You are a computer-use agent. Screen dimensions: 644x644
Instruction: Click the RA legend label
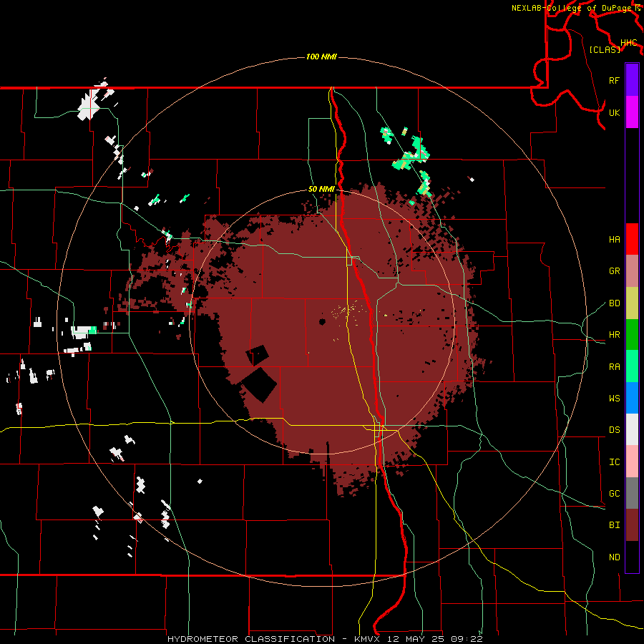point(614,367)
